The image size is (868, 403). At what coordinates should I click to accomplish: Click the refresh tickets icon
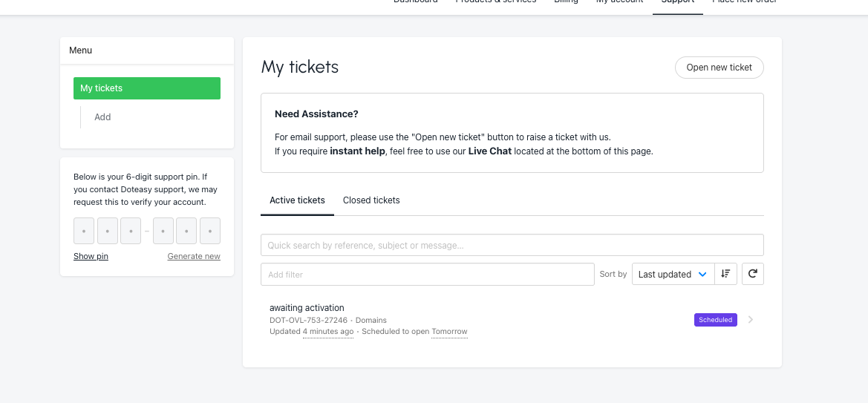point(752,274)
